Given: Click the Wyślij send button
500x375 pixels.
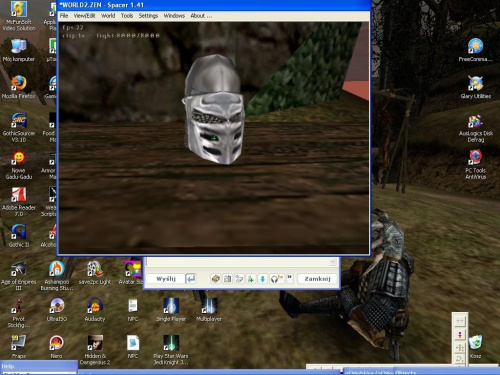Looking at the screenshot, I should [x=166, y=279].
